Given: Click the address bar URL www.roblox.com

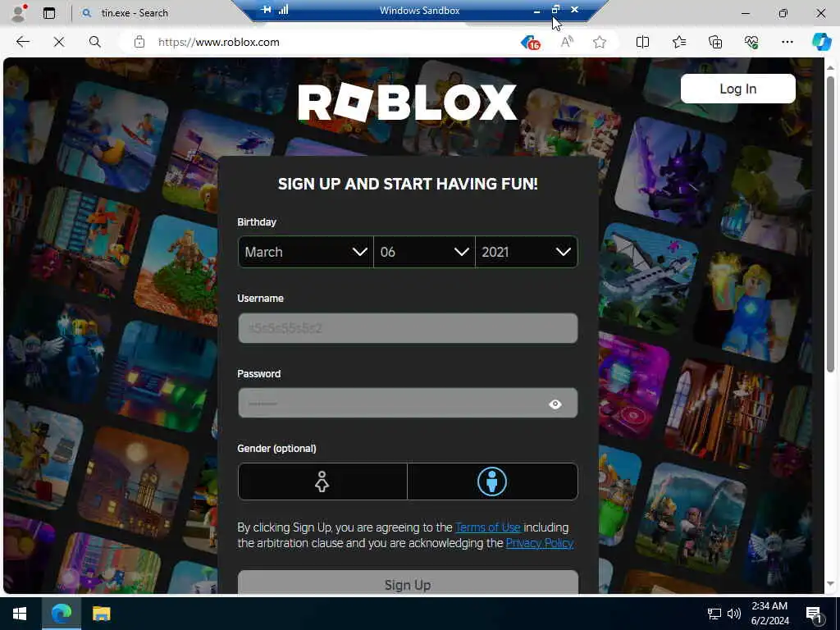Looking at the screenshot, I should click(218, 42).
